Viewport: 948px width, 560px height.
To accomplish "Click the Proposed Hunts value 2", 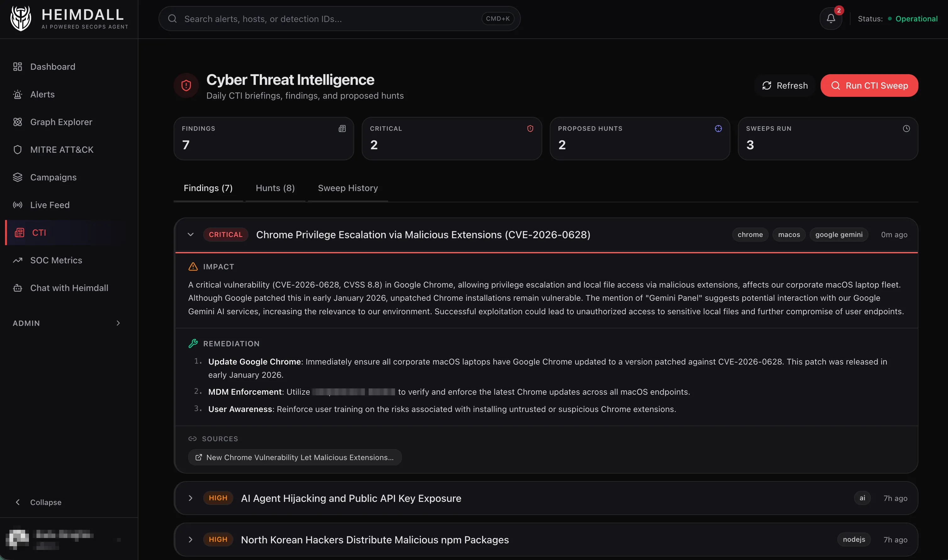I will (x=562, y=145).
